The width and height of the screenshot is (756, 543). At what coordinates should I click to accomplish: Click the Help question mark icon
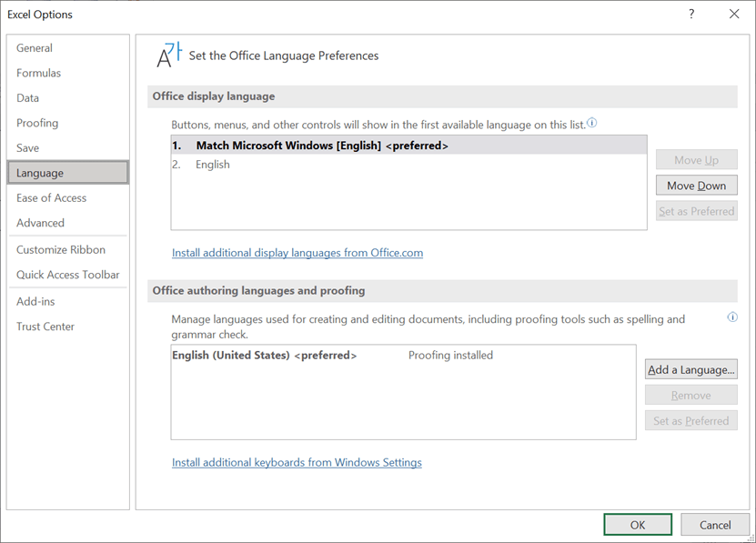click(x=691, y=14)
